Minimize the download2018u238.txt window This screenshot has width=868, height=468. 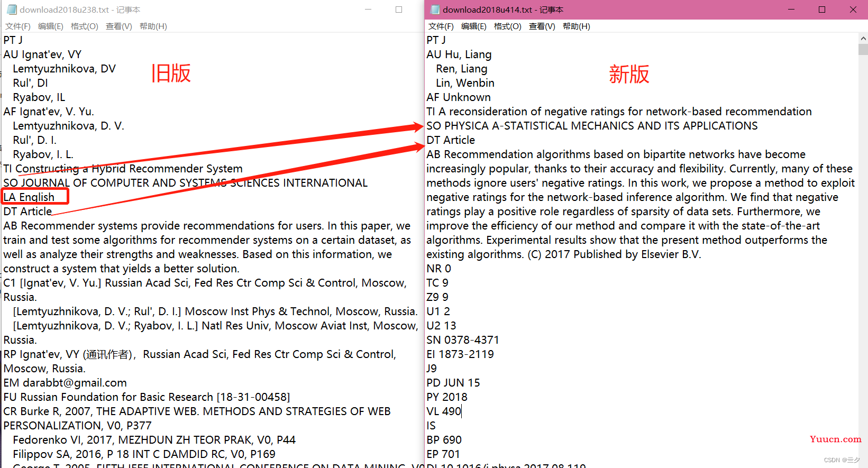pos(368,10)
